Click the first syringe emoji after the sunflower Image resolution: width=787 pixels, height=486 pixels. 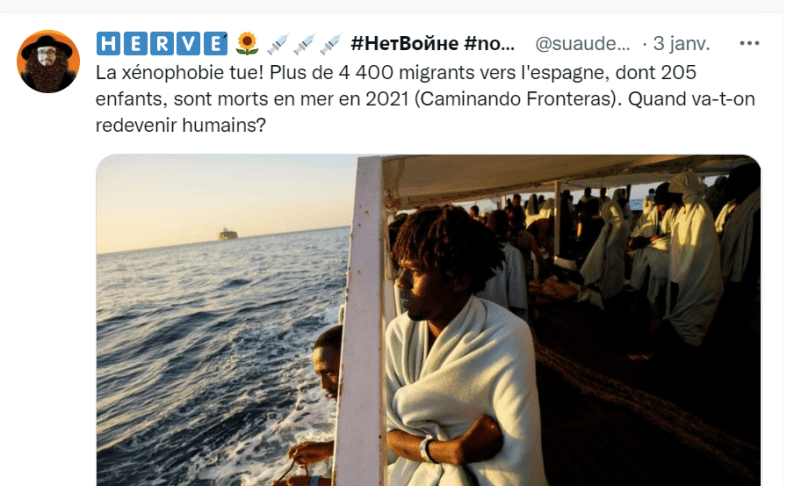(278, 44)
